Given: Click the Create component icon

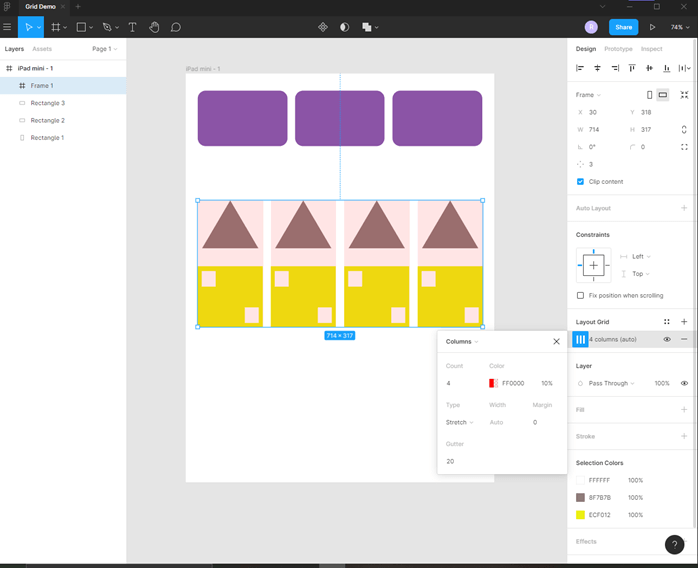Looking at the screenshot, I should pos(323,27).
